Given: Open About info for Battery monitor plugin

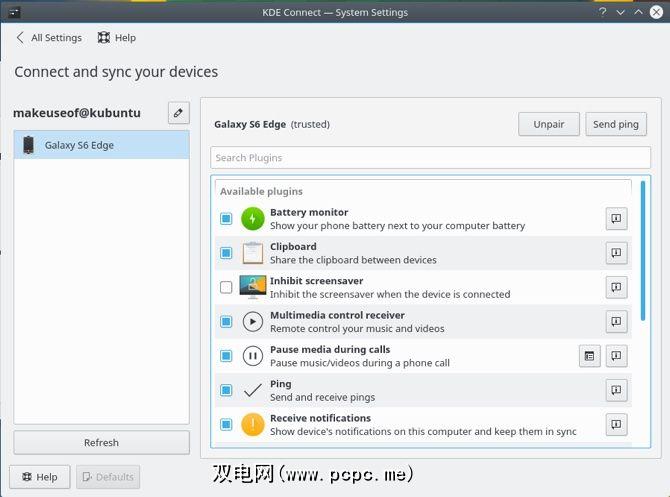Looking at the screenshot, I should point(617,219).
